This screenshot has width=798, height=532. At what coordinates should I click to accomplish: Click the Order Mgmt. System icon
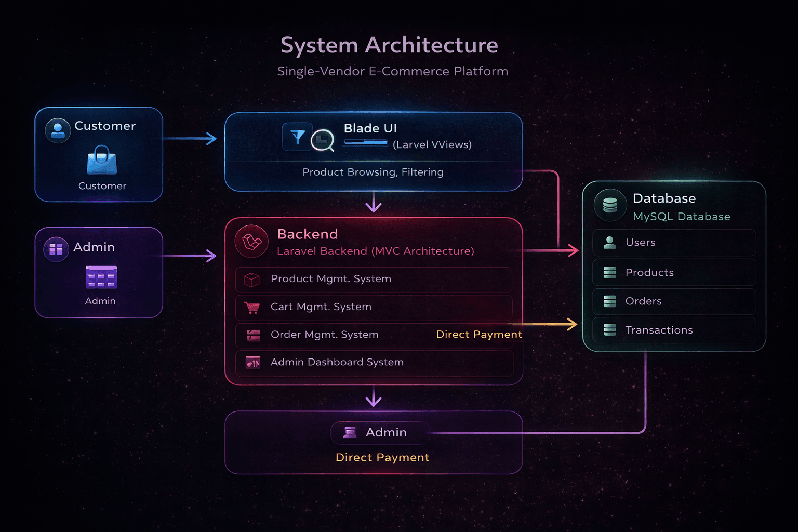(x=253, y=335)
